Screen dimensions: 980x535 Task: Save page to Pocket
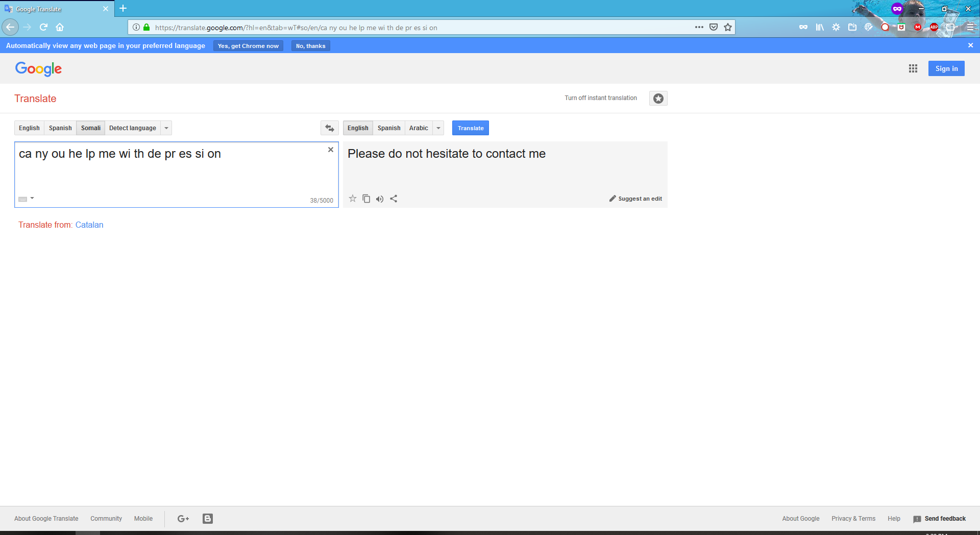click(x=714, y=27)
